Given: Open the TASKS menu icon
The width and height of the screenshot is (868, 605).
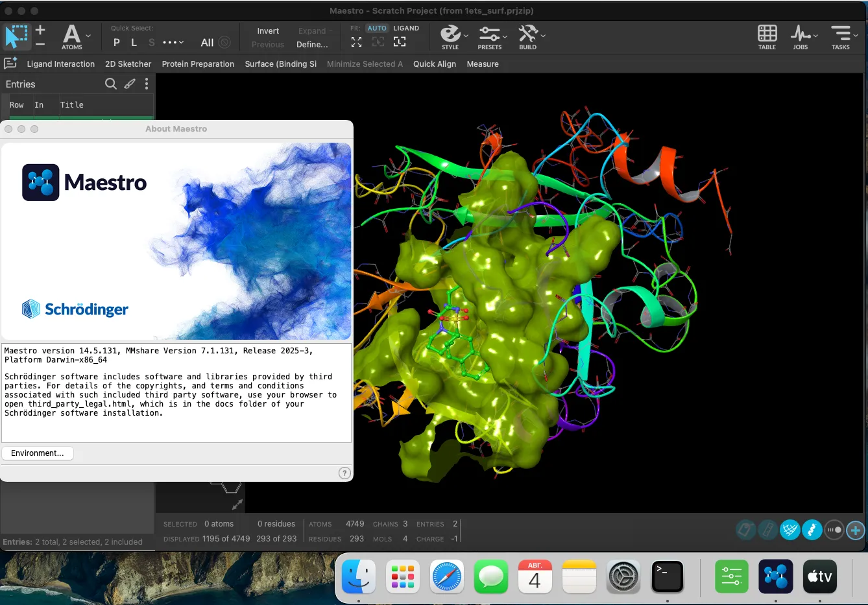Looking at the screenshot, I should [841, 37].
